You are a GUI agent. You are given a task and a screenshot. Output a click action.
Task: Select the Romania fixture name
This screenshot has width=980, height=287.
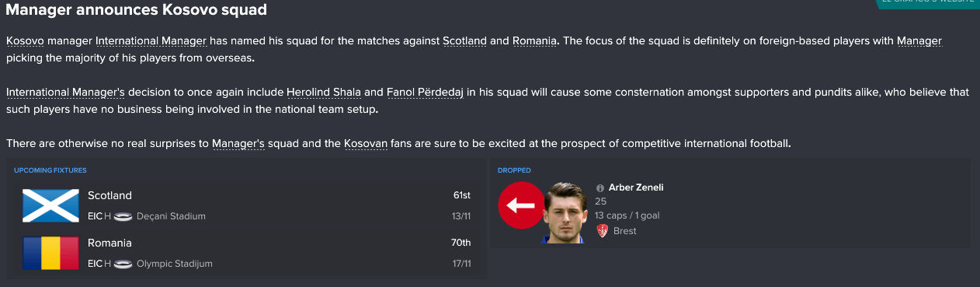pos(109,243)
